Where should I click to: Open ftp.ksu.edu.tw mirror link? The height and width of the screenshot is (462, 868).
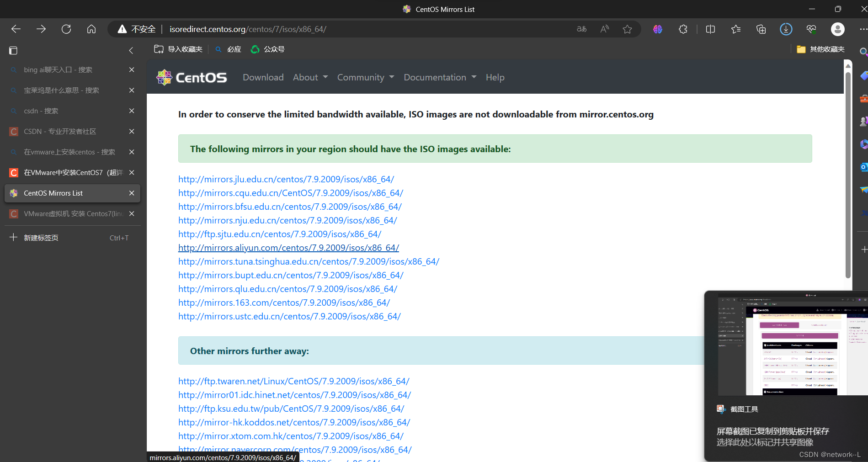pos(291,409)
